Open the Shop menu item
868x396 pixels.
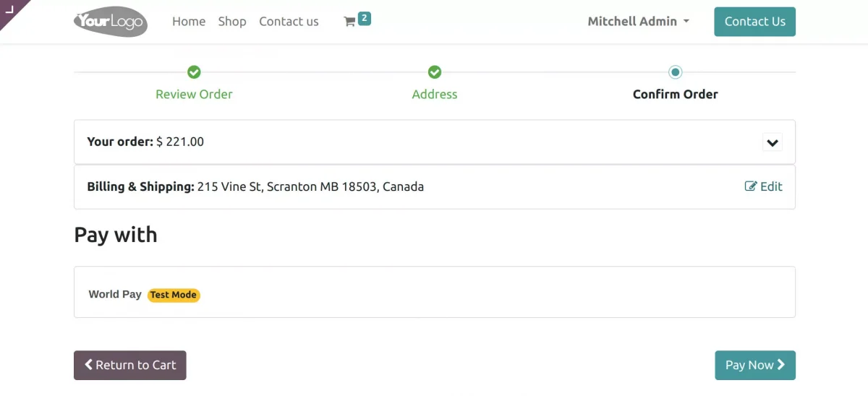point(232,22)
